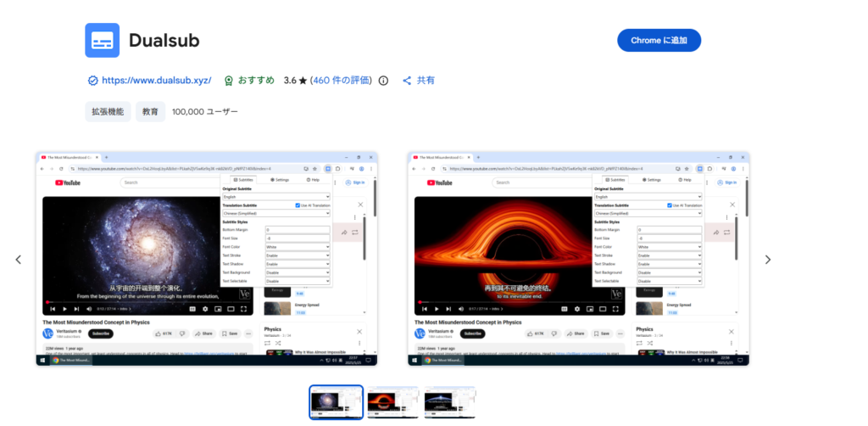Show previous screenshot with left arrow

click(19, 260)
